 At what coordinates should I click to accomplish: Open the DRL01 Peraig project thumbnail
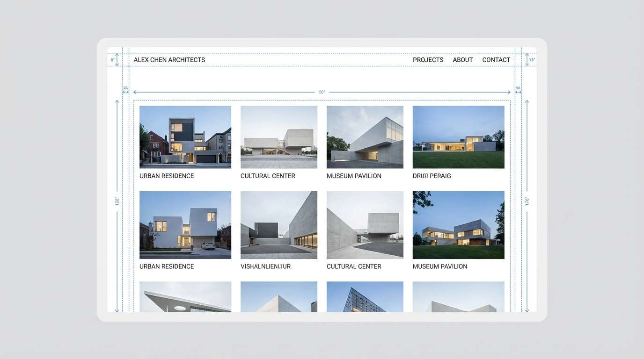point(458,136)
